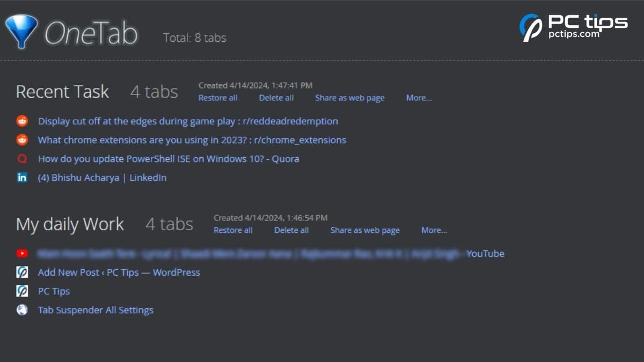Click the Quora icon beside the PowerShell question

point(22,159)
